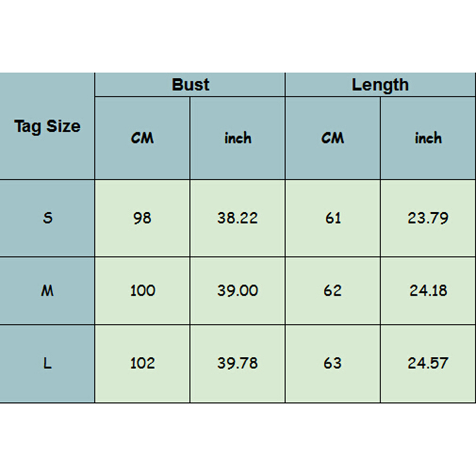Viewport: 476px width, 476px height.
Task: Click the S size row label
Action: click(47, 218)
